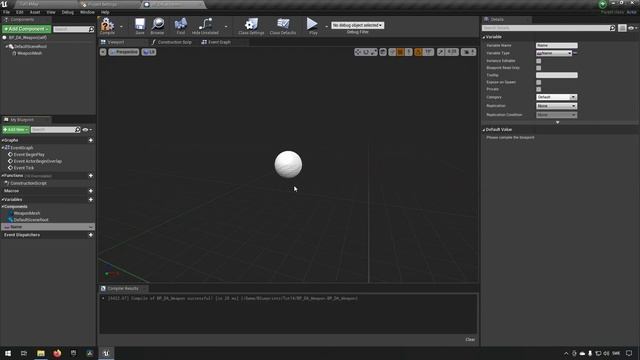Viewport: 640px width, 360px height.
Task: Open the Perspective view mode dropdown
Action: tap(124, 52)
